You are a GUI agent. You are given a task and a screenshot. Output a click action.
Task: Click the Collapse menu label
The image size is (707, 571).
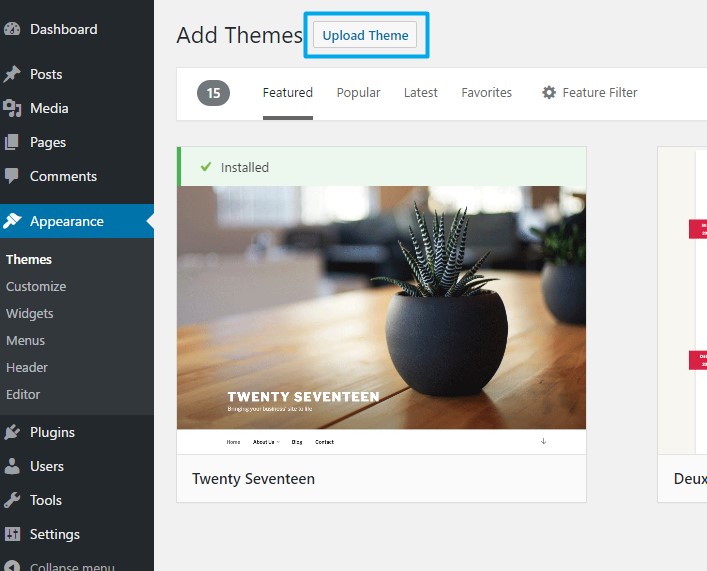(x=72, y=566)
